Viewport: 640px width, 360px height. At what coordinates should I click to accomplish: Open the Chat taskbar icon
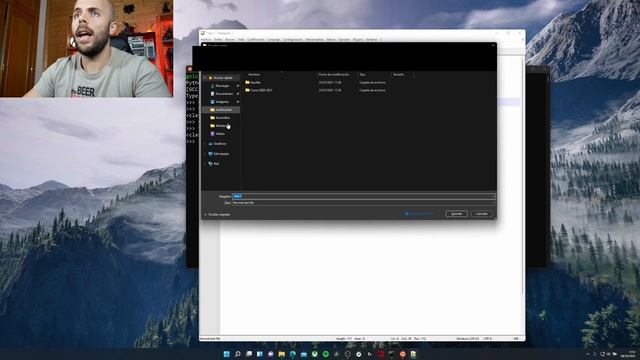271,354
